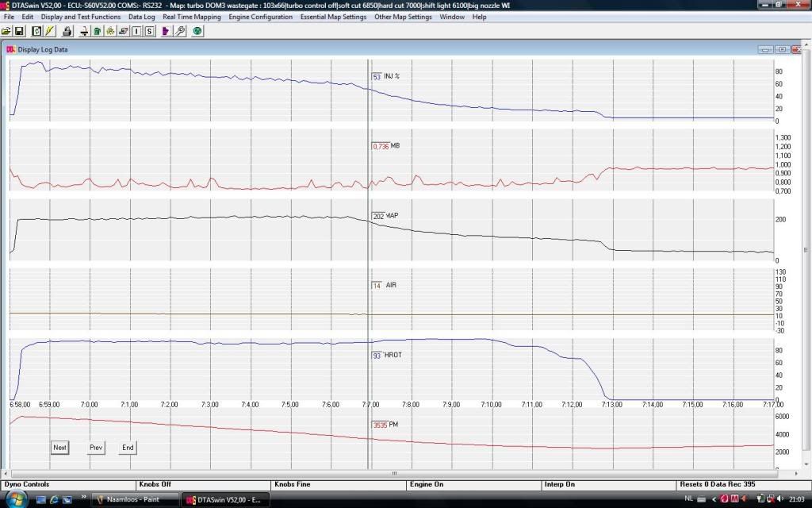The image size is (812, 508).
Task: Switch to Naamloos - Paint in the taskbar
Action: click(131, 499)
